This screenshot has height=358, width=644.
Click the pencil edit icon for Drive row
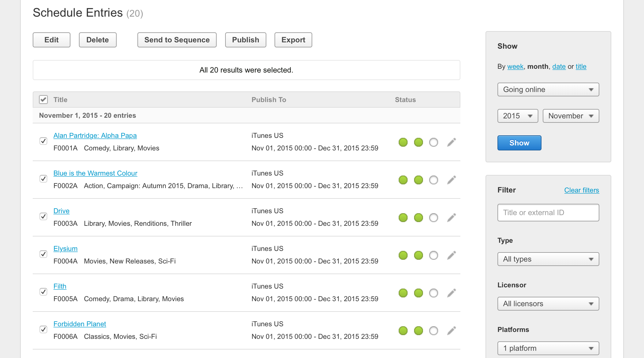(x=452, y=218)
